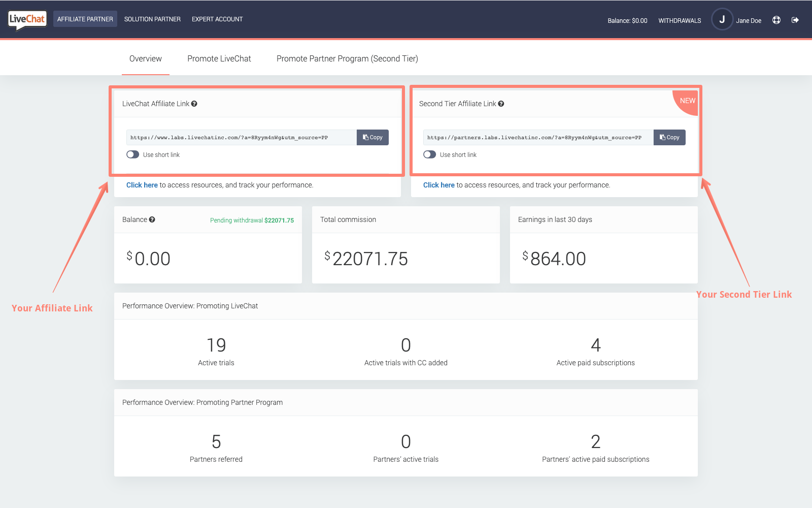812x508 pixels.
Task: Select the Overview tab
Action: pos(146,58)
